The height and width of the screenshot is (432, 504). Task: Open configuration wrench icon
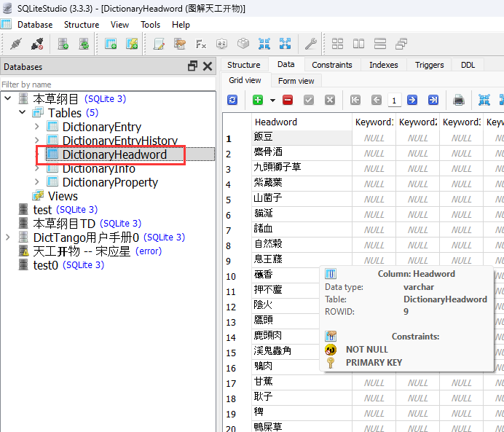click(x=311, y=44)
